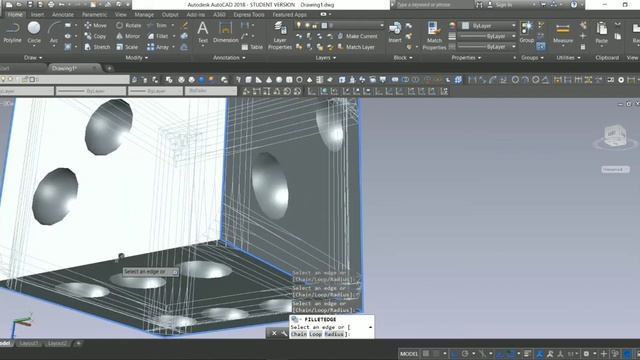Toggle grid display in status bar
640x360 pixels.
426,353
